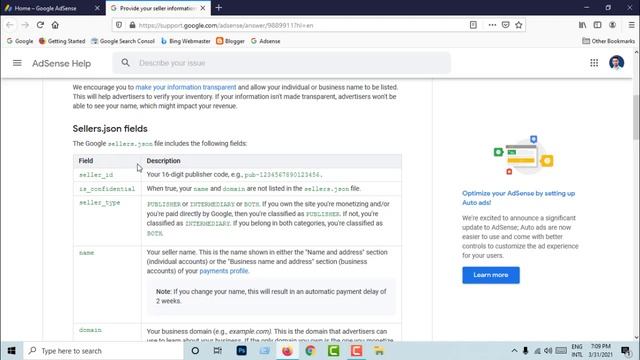The width and height of the screenshot is (640, 360).
Task: Open network status in system tray
Action: 538,351
